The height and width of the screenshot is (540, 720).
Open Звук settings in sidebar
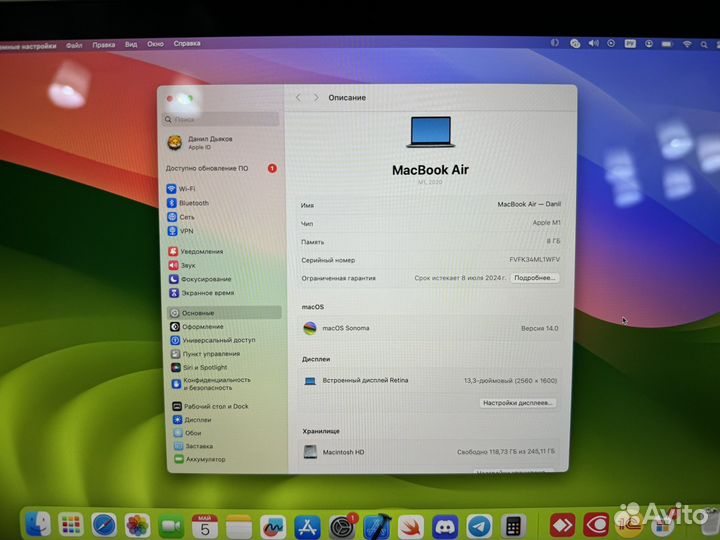(x=182, y=265)
